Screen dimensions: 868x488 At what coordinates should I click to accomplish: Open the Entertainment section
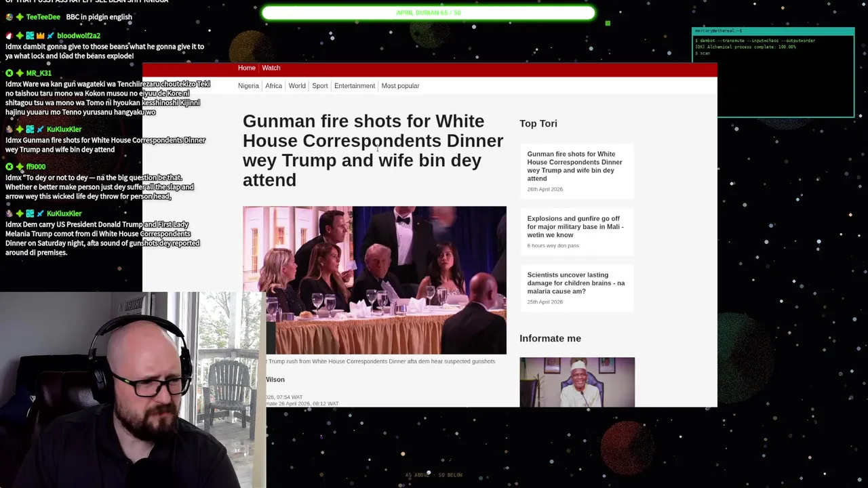355,86
